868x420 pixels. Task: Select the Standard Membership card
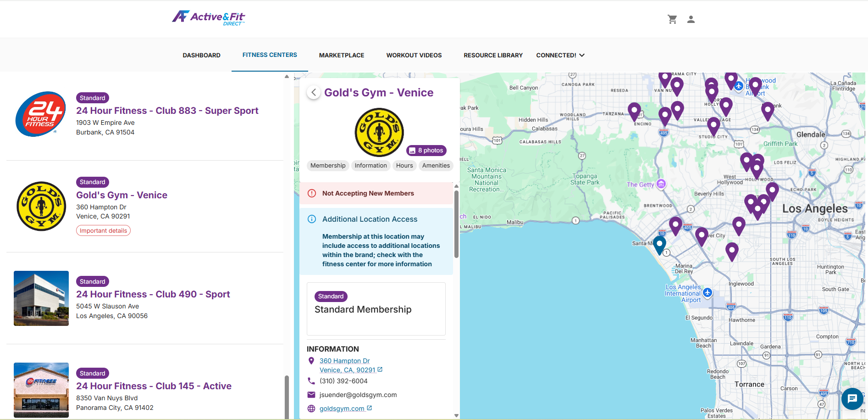coord(376,309)
